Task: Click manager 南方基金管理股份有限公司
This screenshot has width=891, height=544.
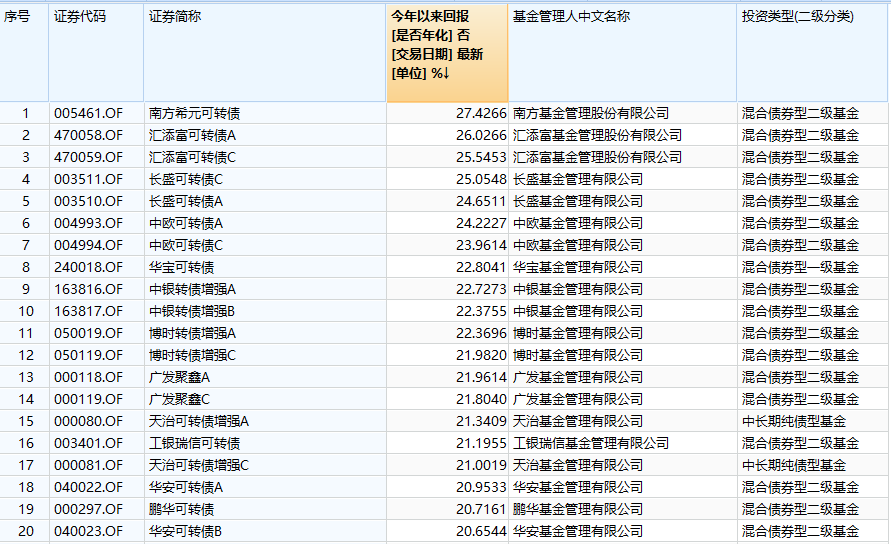Action: click(x=590, y=113)
